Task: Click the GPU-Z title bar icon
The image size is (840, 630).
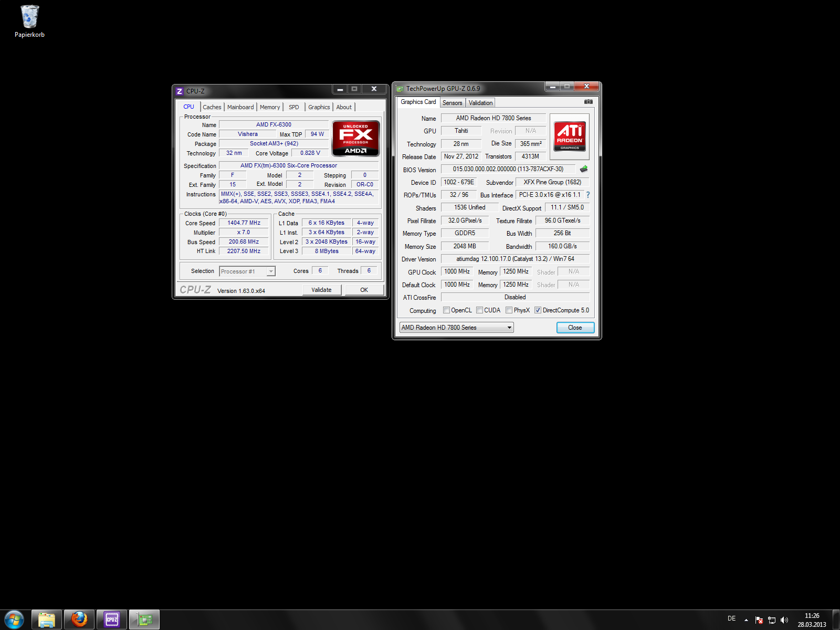Action: (x=400, y=89)
